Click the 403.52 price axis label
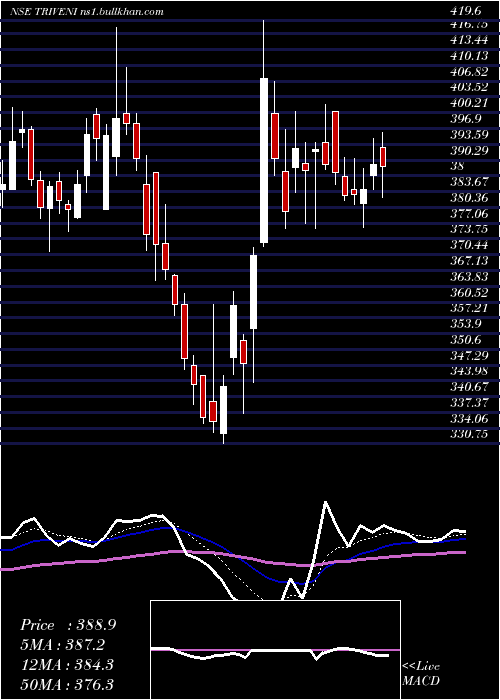 coord(469,88)
